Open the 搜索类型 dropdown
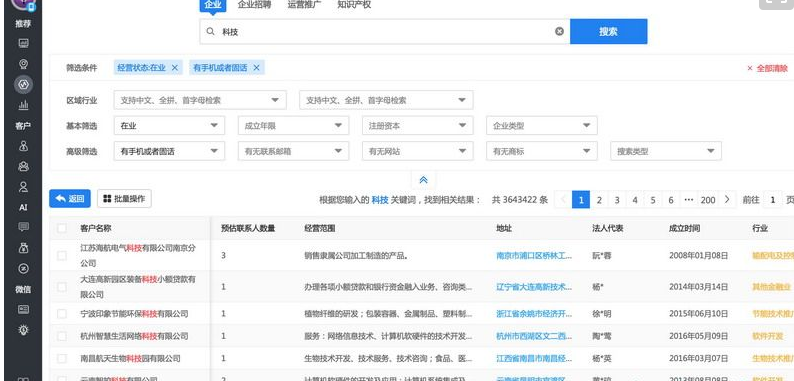Image resolution: width=794 pixels, height=381 pixels. click(666, 151)
